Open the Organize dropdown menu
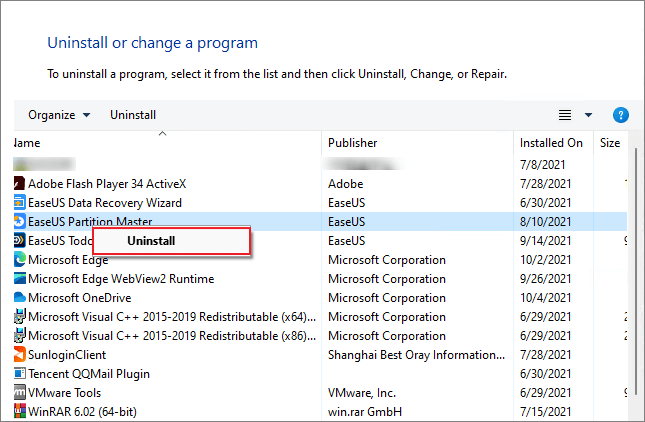The height and width of the screenshot is (422, 645). (x=59, y=115)
